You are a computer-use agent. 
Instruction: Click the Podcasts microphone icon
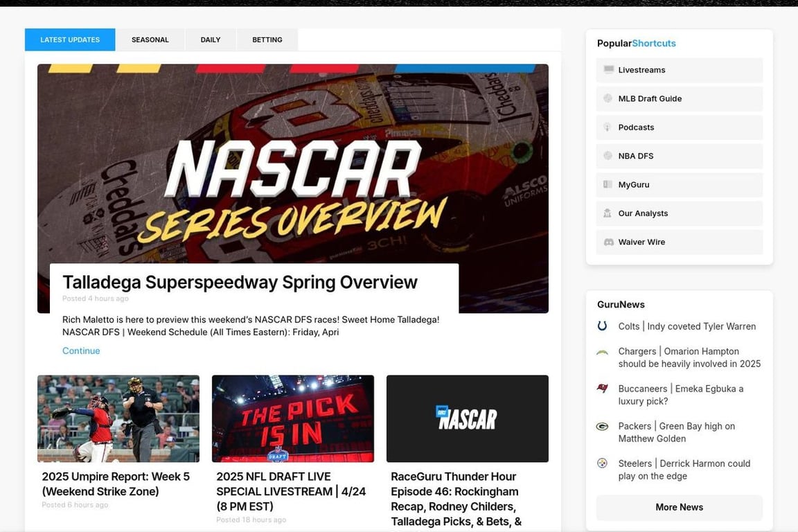[x=607, y=127]
